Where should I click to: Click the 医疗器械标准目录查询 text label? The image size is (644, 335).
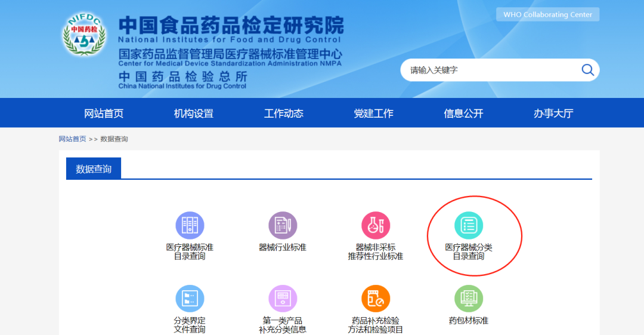(190, 251)
